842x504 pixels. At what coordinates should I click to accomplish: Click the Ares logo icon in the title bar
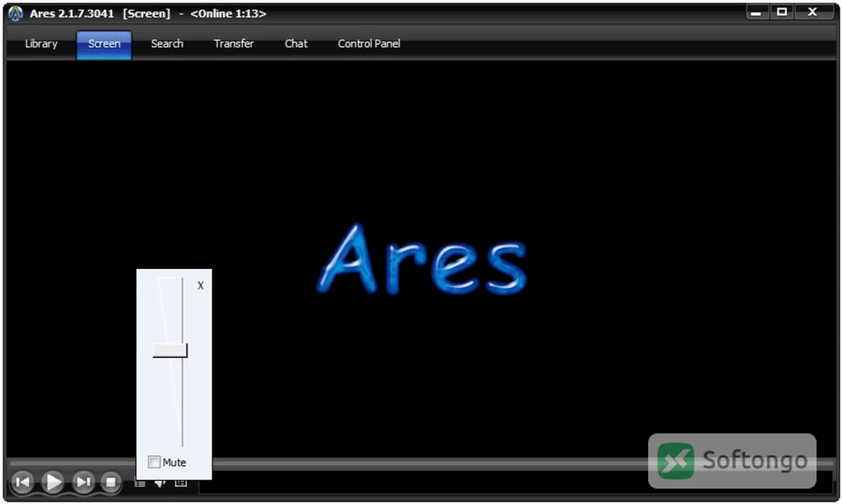[15, 14]
